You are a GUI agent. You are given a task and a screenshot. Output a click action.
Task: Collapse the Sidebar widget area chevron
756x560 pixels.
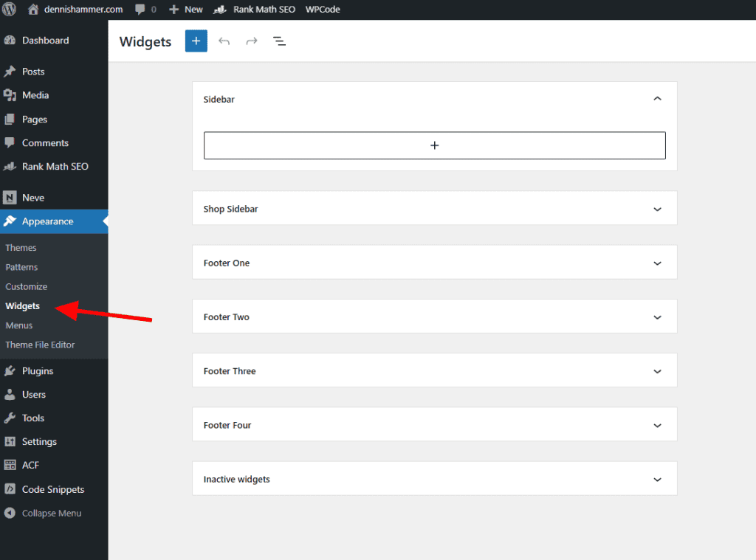point(657,98)
